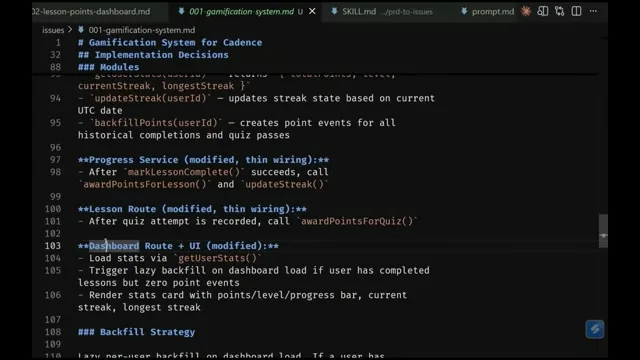The height and width of the screenshot is (360, 640).
Task: Click the blue floating assistant button
Action: [595, 329]
